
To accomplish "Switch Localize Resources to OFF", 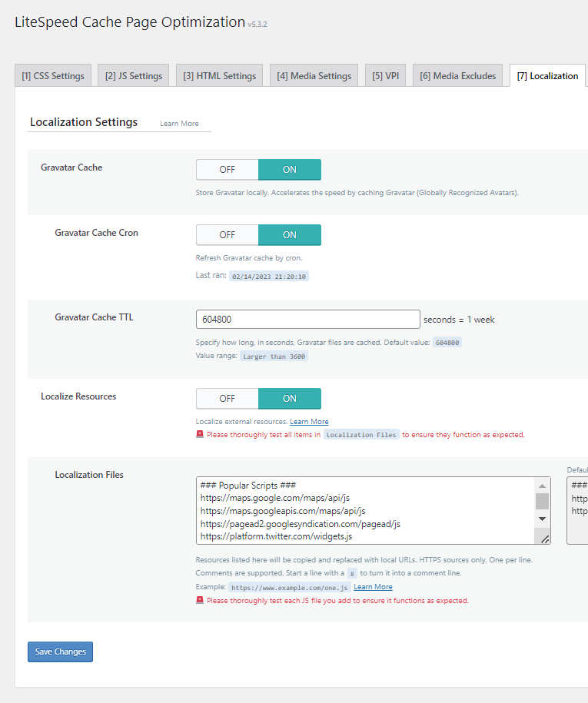I will pos(228,399).
